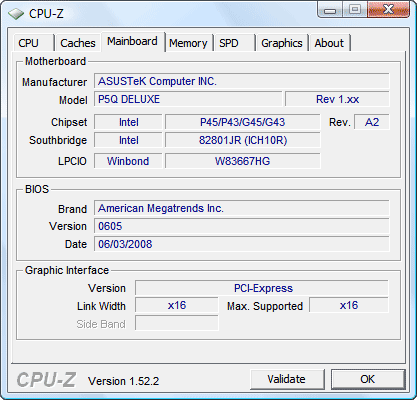Click the Intel chipset vendor field
417x400 pixels.
[128, 122]
